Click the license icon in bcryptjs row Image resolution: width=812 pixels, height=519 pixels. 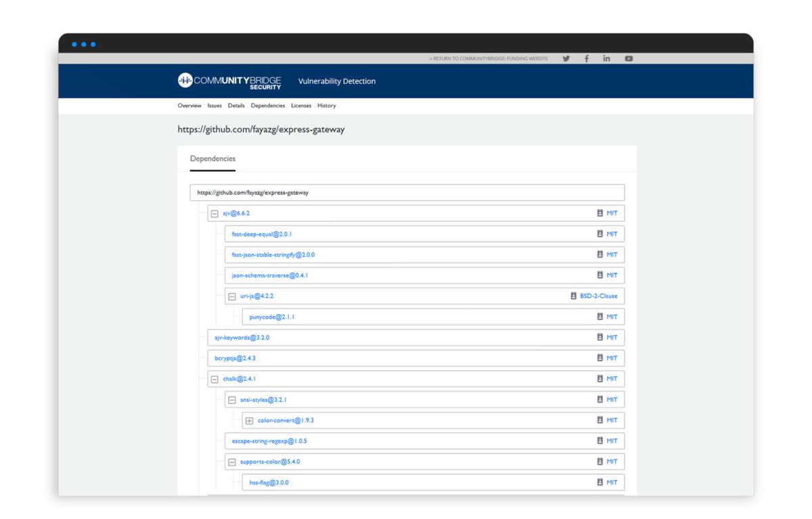pos(600,358)
